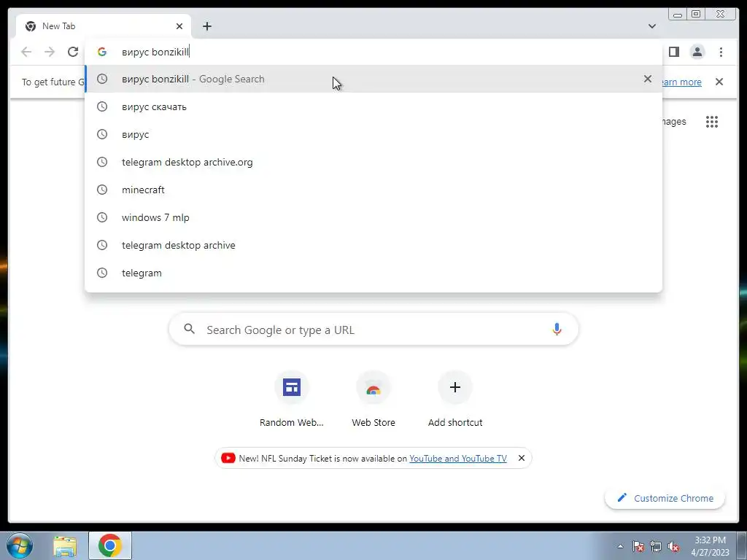The width and height of the screenshot is (747, 560).
Task: Dismiss the update info bar
Action: click(719, 82)
